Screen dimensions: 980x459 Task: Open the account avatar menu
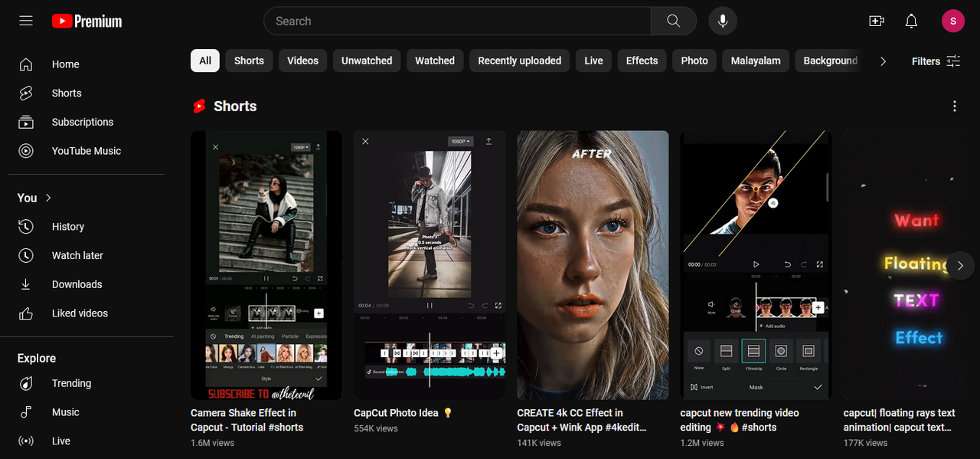[952, 21]
